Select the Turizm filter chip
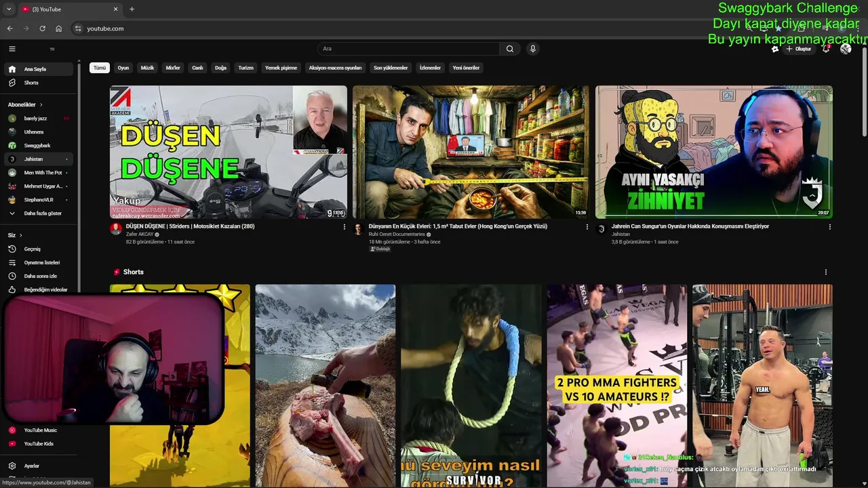The image size is (868, 488). [x=245, y=68]
